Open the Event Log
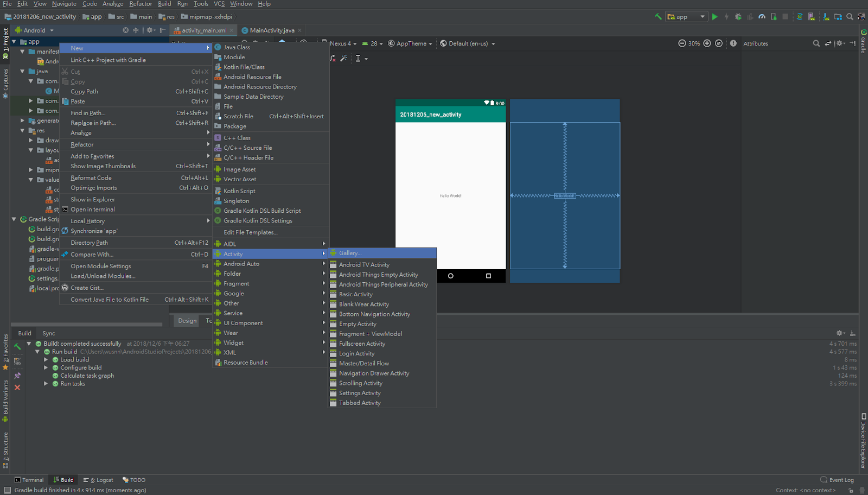 (837, 480)
